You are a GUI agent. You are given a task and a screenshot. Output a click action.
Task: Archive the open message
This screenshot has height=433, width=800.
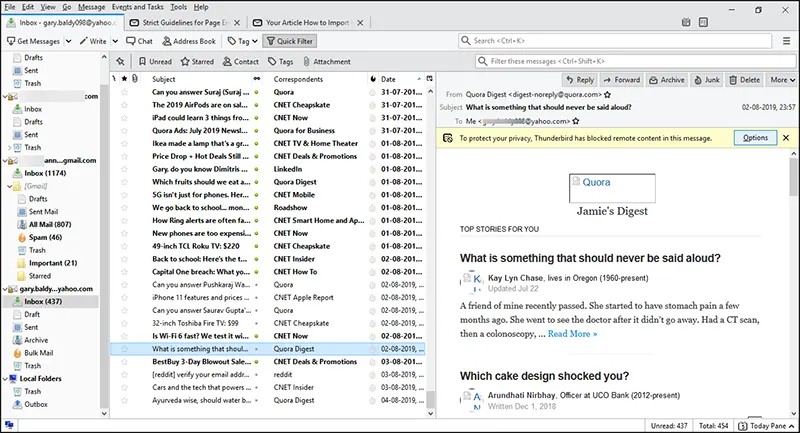point(666,80)
